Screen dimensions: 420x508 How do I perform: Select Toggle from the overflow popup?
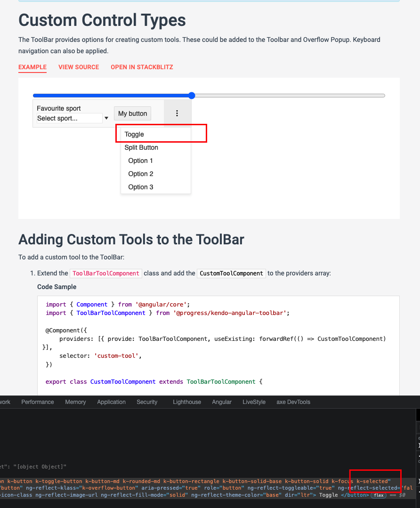point(134,134)
